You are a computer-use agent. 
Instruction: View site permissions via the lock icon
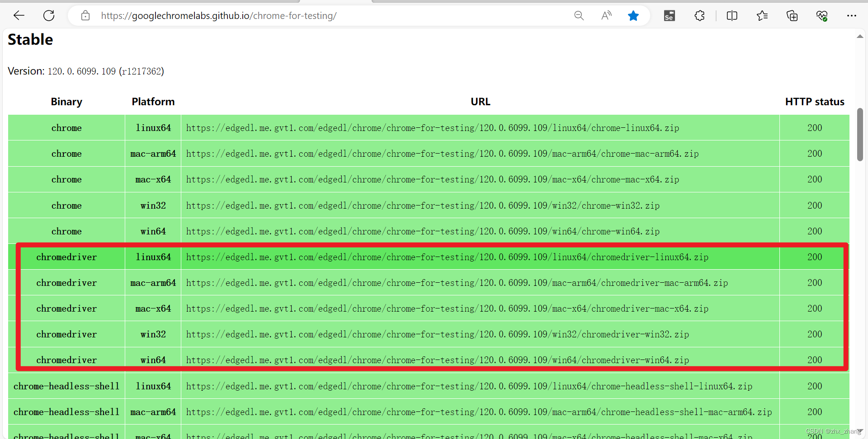[85, 15]
